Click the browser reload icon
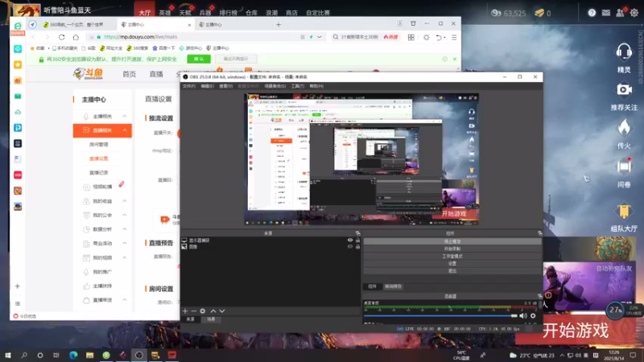Viewport: 644px width, 362px height. [x=62, y=37]
